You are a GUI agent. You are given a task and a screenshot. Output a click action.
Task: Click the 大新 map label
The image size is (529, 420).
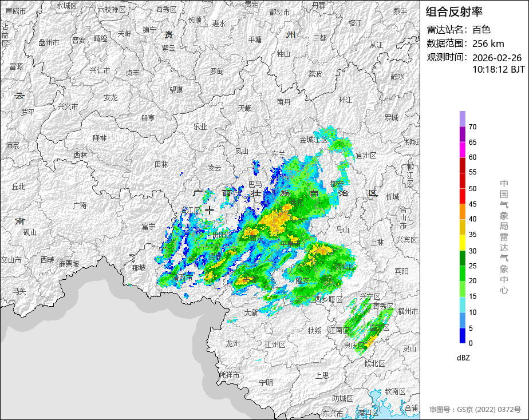tap(251, 312)
